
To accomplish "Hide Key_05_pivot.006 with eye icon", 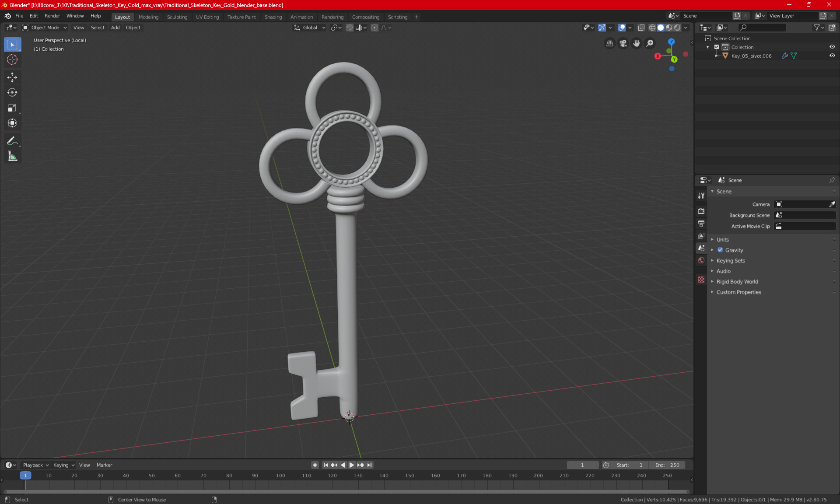I will pyautogui.click(x=832, y=56).
